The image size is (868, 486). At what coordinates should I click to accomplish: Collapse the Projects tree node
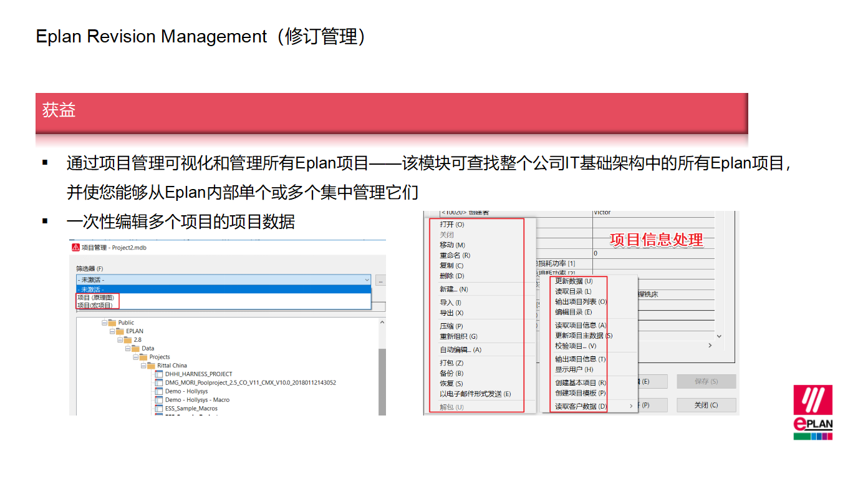coord(135,357)
